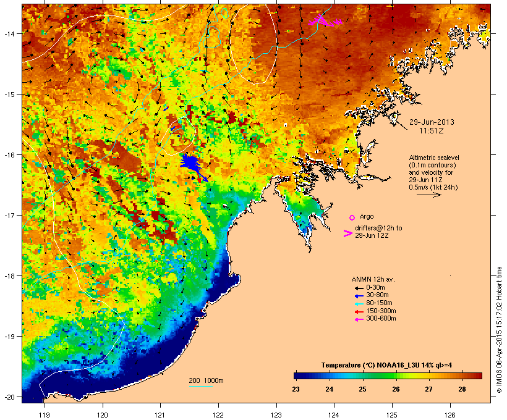Screen dimensions: 507x420
Task: Click the 0.5m/s velocity scale arrow
Action: pyautogui.click(x=428, y=195)
